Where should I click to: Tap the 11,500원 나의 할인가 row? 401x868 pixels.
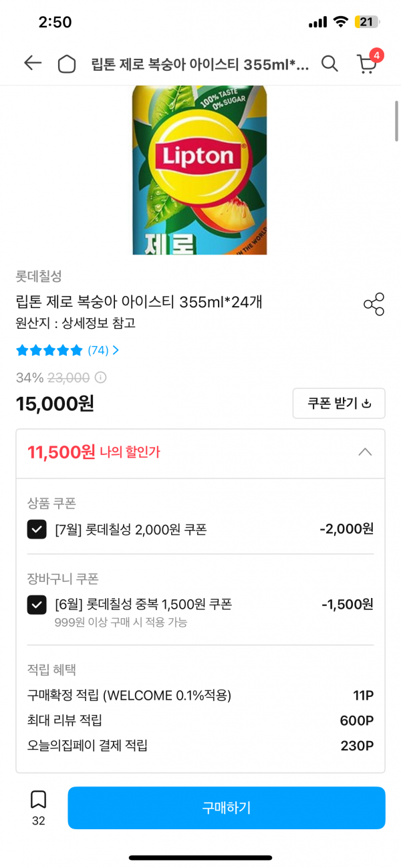point(200,454)
